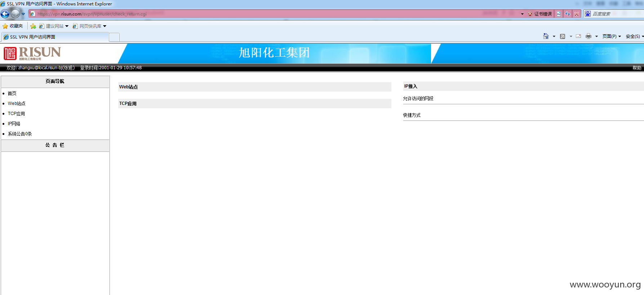Open the 页面(P) page menu
644x295 pixels.
(x=612, y=36)
